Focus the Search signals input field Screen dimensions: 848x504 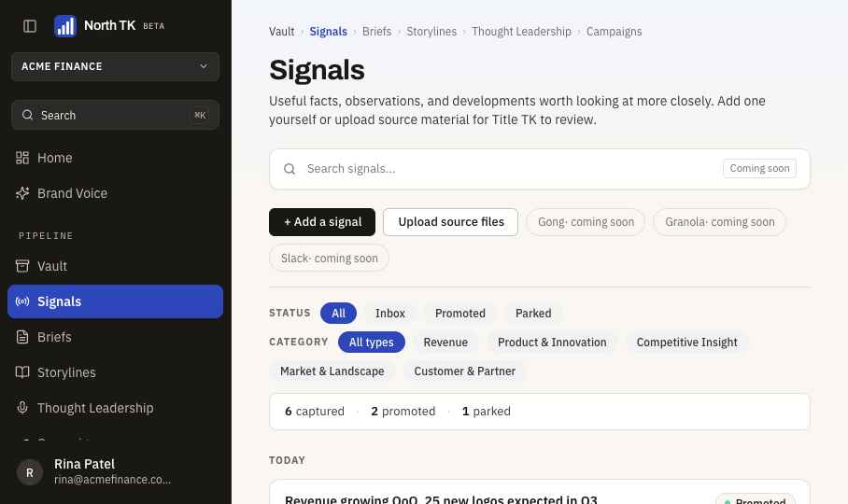point(508,169)
